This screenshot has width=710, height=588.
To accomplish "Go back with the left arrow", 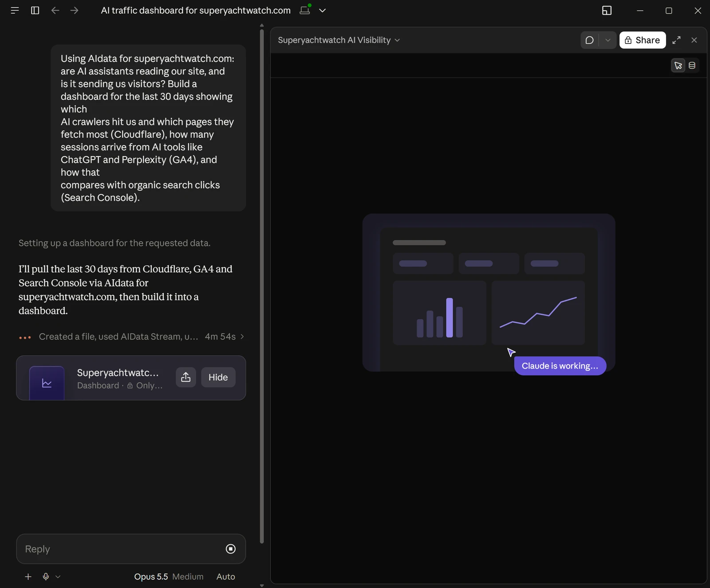I will pos(55,10).
